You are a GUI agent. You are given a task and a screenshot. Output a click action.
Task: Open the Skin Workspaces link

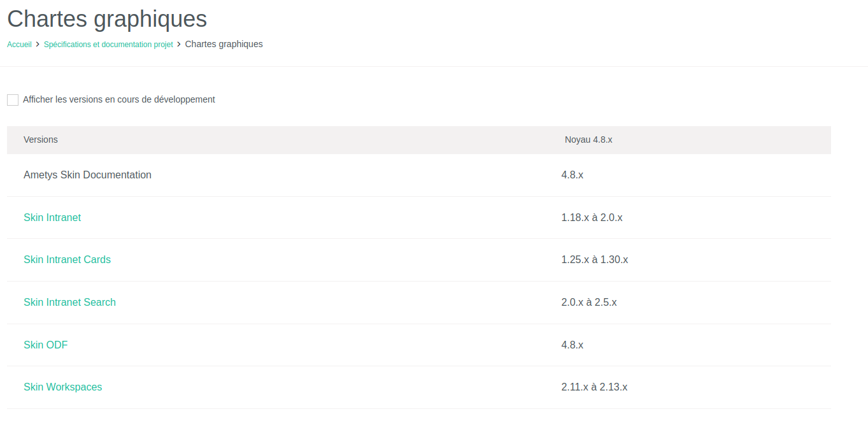click(x=62, y=387)
